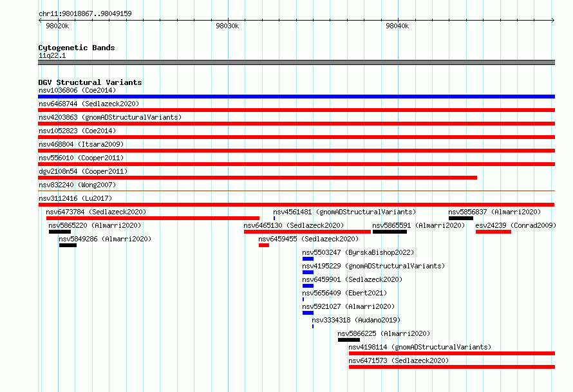
Task: Select blue bar under nsv5921027
Action: pos(308,313)
